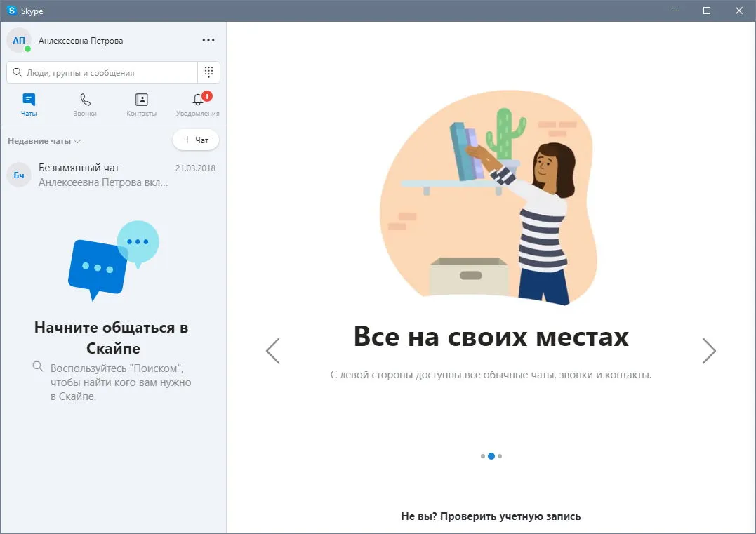Open the Безымянный чат conversation

tap(113, 175)
